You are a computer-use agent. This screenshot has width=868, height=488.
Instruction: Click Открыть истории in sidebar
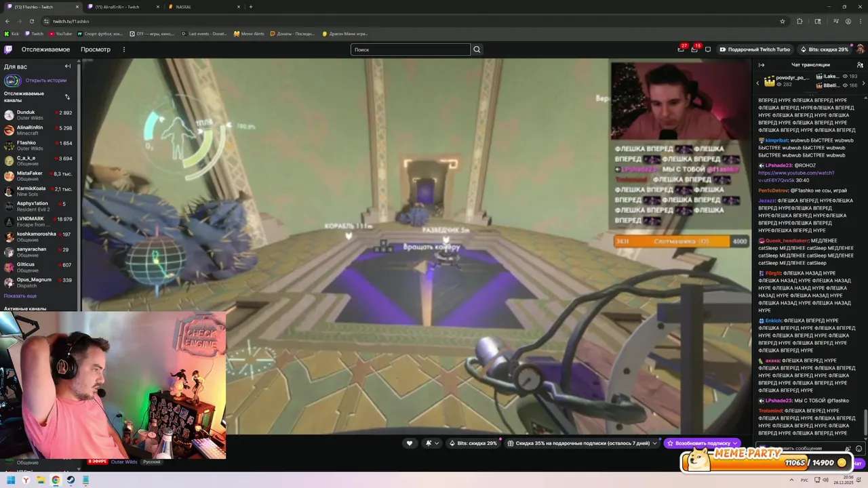point(46,81)
